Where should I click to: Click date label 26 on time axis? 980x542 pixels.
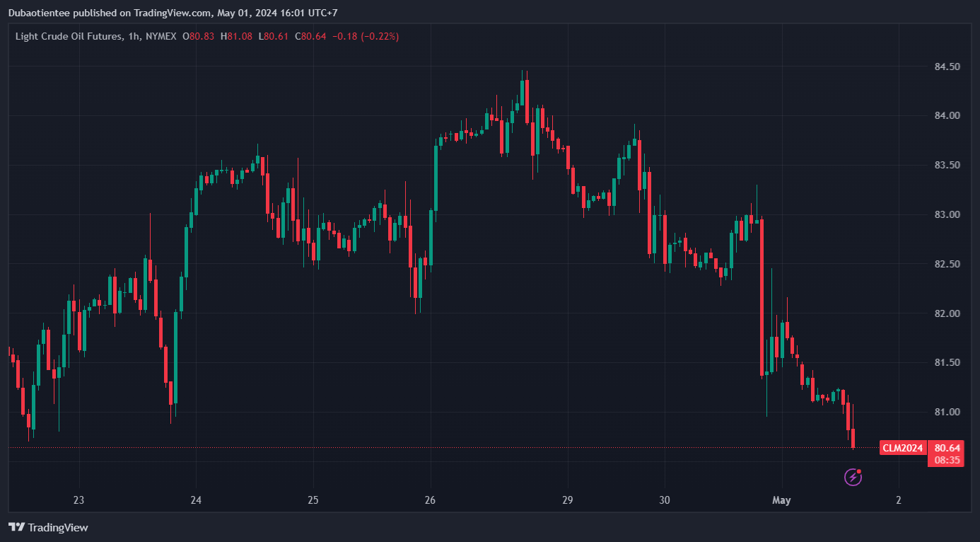click(431, 500)
